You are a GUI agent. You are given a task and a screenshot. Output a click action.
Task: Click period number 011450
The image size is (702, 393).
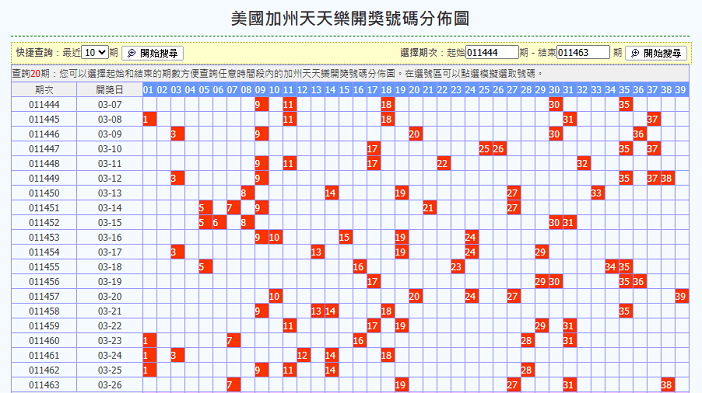point(44,193)
